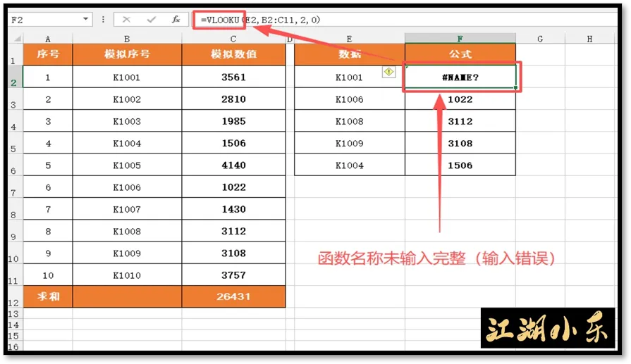Image resolution: width=631 pixels, height=364 pixels.
Task: Select cell K1004 in column E
Action: click(x=349, y=165)
